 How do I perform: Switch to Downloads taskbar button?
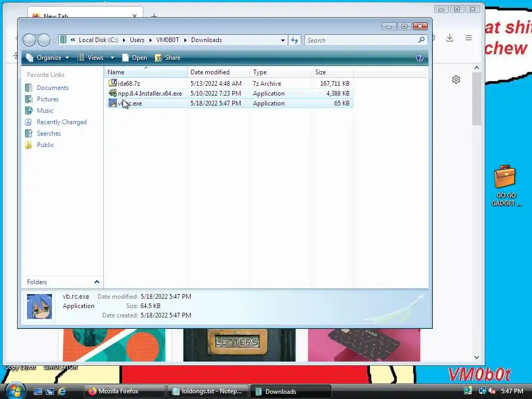pyautogui.click(x=291, y=391)
